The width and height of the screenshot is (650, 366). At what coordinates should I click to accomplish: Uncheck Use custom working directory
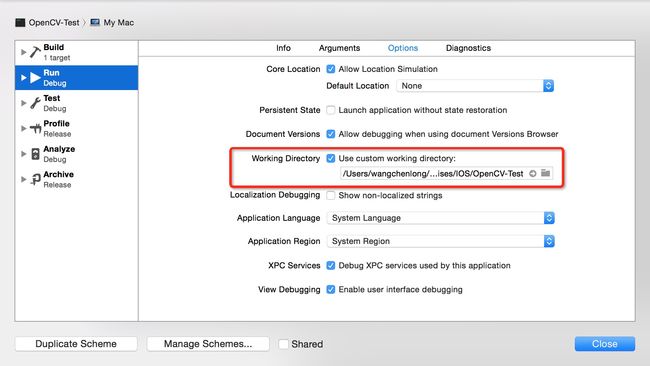tap(330, 158)
